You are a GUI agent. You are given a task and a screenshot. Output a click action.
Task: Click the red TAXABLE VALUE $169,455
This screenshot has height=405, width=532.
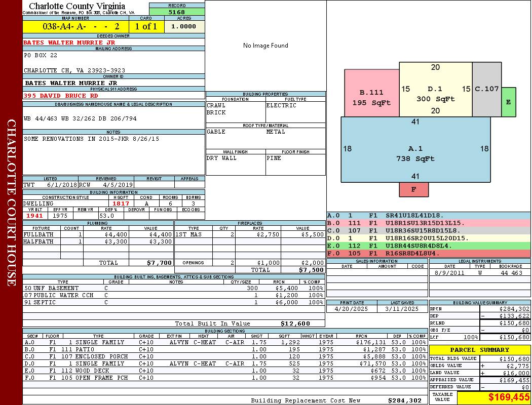[x=509, y=397]
